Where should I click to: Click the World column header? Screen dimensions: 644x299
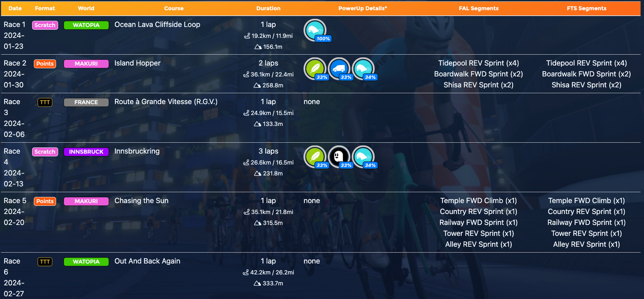pyautogui.click(x=86, y=8)
